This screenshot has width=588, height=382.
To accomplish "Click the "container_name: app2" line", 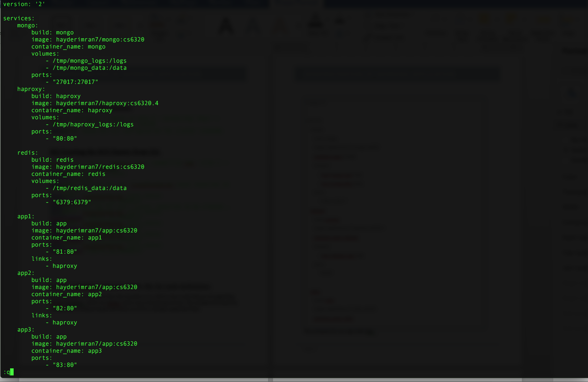I will (67, 294).
